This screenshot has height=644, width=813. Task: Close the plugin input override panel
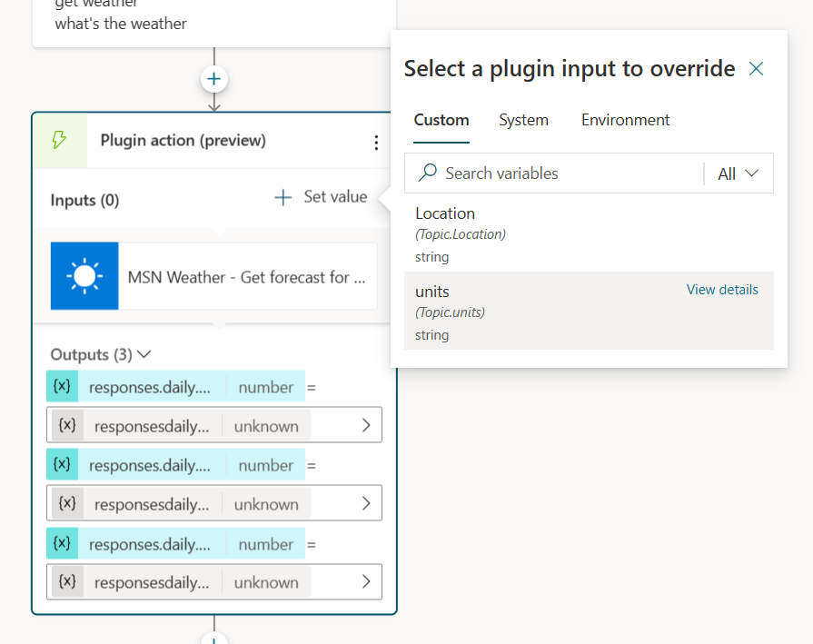tap(756, 68)
